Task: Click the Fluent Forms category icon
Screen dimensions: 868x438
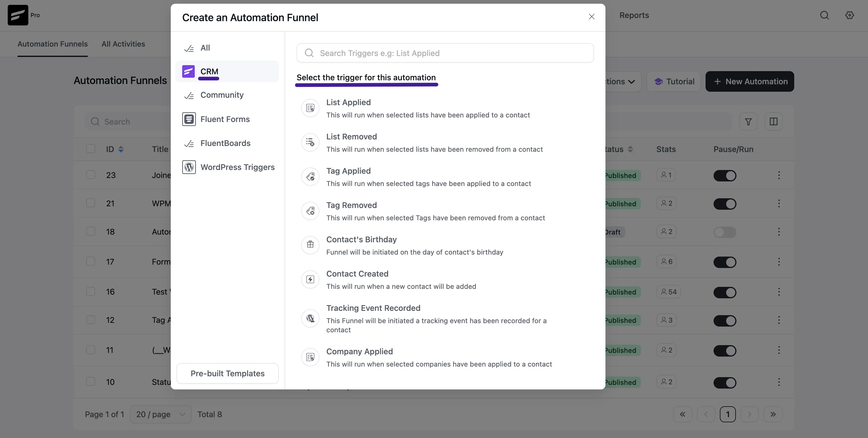Action: (189, 119)
